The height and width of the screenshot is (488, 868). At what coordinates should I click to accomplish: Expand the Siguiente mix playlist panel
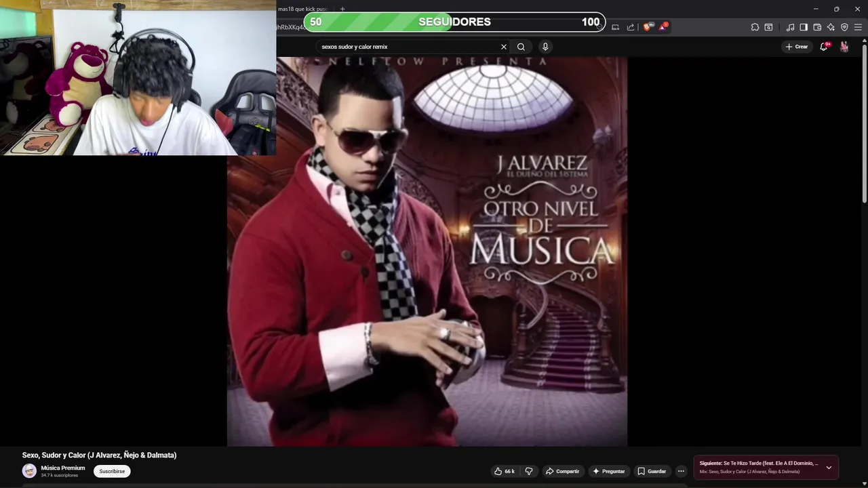829,468
